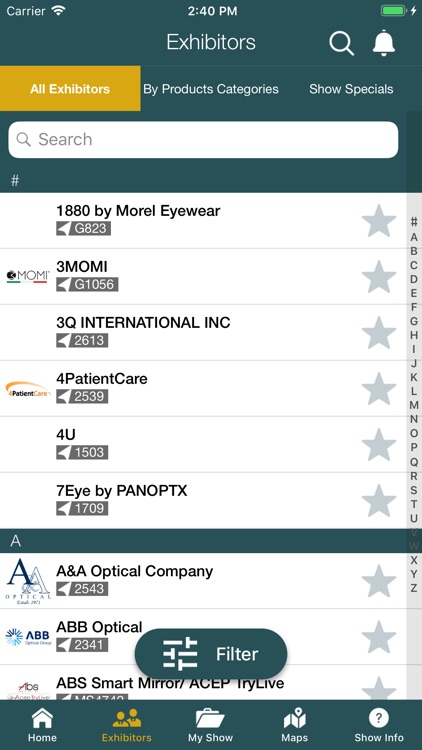Click the Search exhibitors input field
422x750 pixels.
203,140
